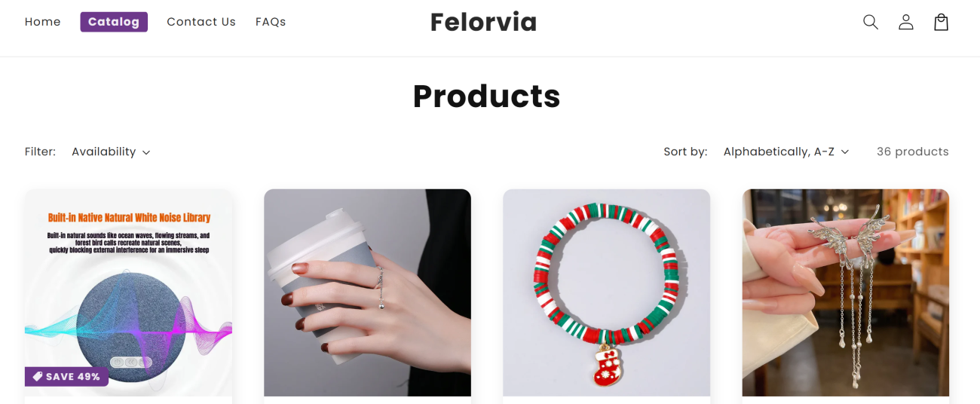Screen dimensions: 980x404
Task: Click the chevron next to Availability
Action: point(146,152)
